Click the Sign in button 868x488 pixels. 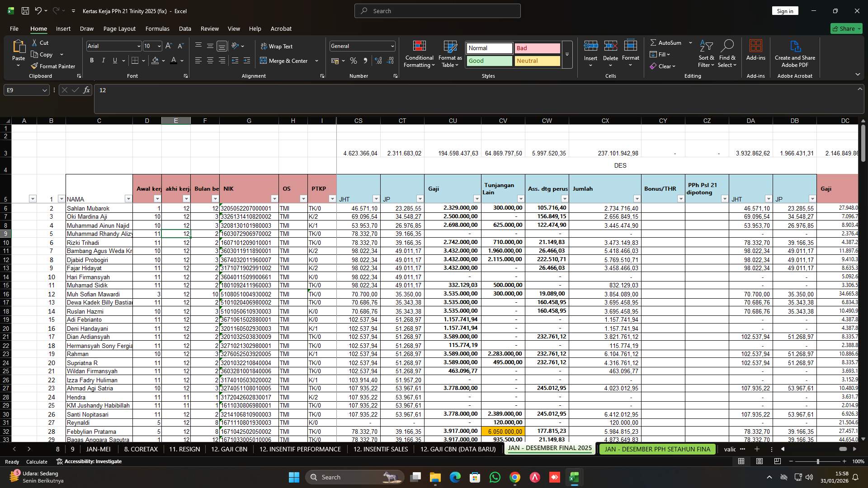click(785, 10)
